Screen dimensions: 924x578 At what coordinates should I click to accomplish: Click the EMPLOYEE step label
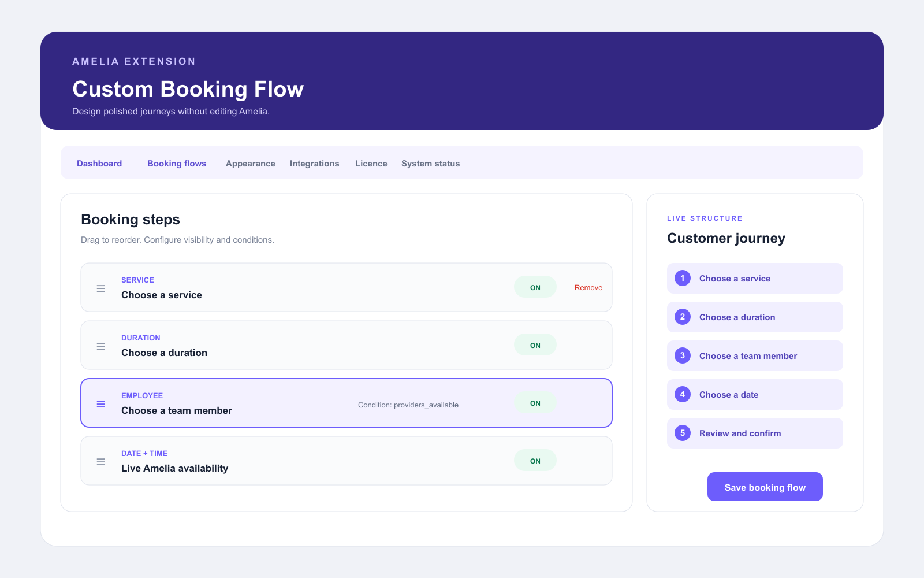point(142,395)
